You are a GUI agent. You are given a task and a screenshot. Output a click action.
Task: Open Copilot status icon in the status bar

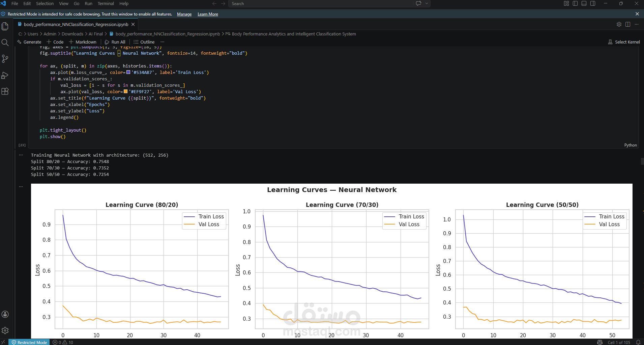pos(600,342)
